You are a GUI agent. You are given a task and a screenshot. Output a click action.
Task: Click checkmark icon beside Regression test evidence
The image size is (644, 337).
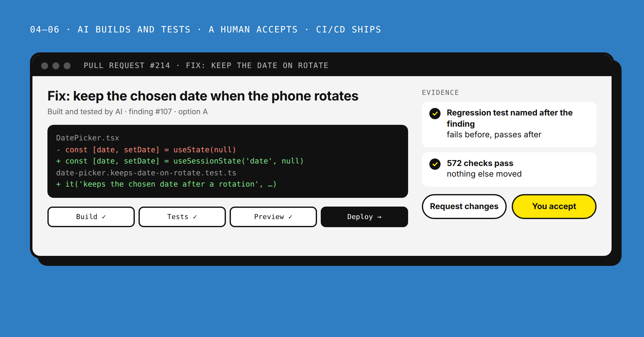[x=435, y=114]
